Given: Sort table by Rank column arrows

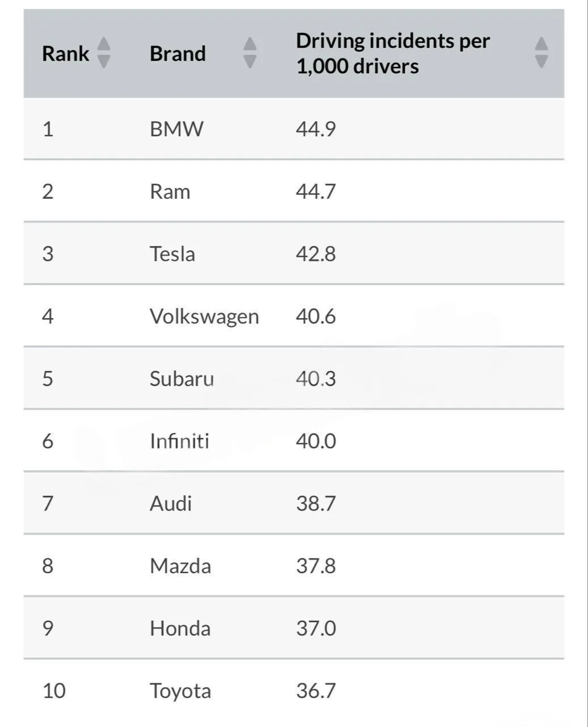Looking at the screenshot, I should pos(103,53).
